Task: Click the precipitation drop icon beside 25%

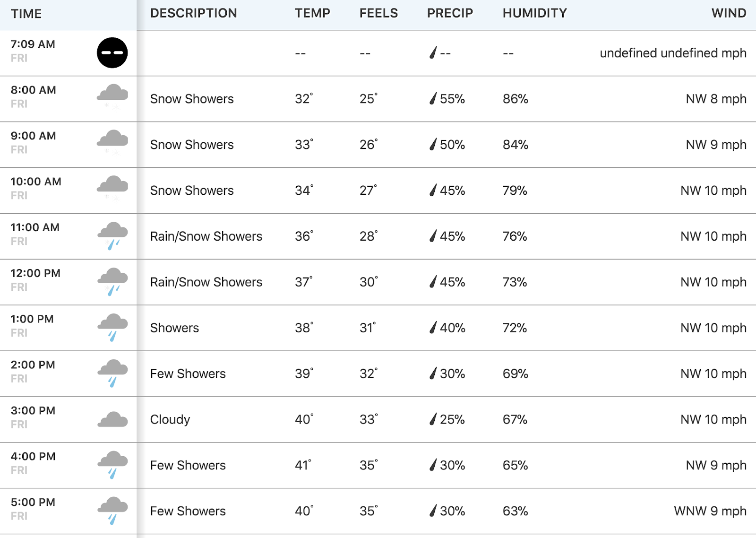Action: [433, 419]
